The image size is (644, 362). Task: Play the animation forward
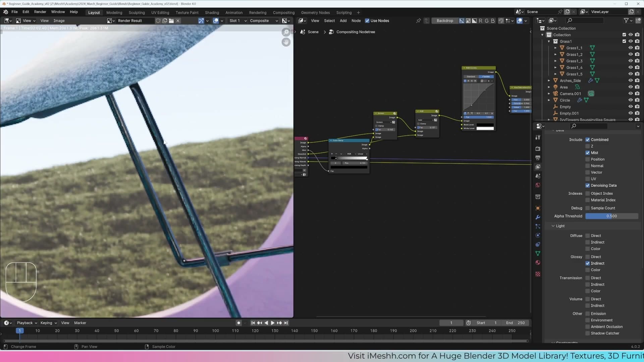272,323
